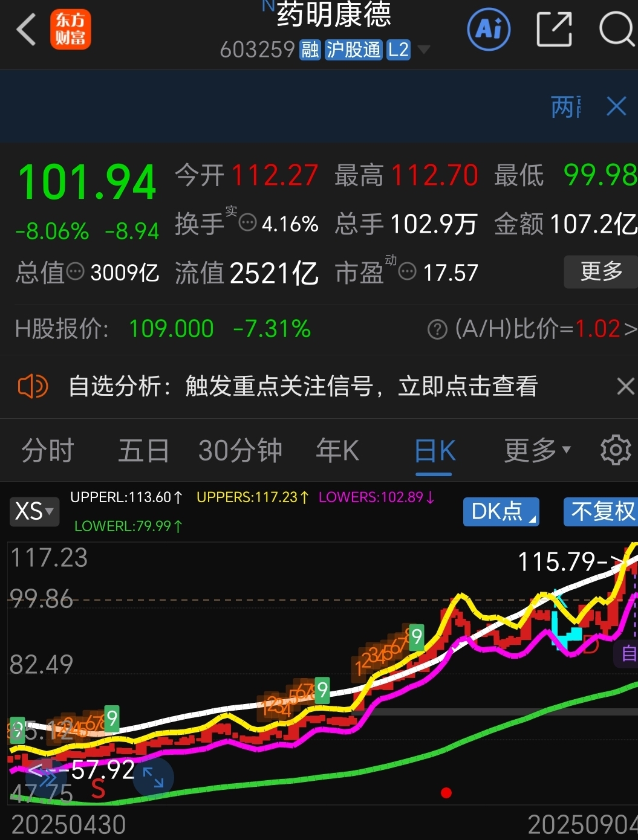Tap the 沪股通 badge

pos(354,50)
